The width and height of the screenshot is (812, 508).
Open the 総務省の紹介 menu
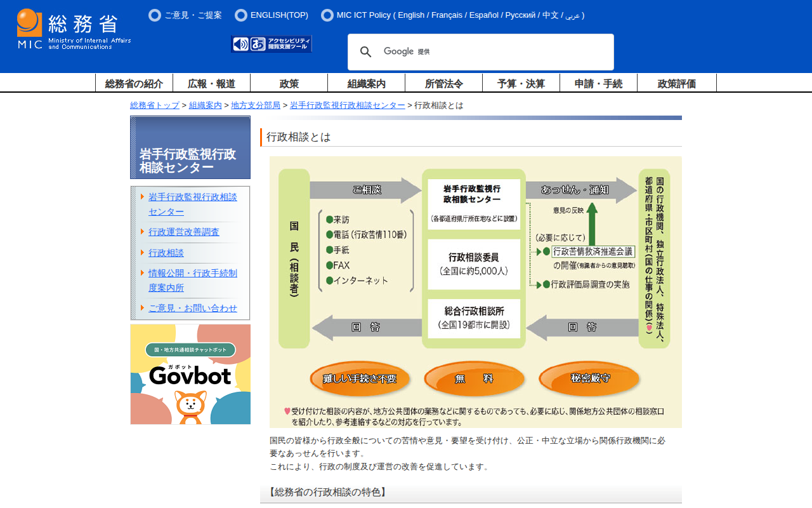coord(134,83)
